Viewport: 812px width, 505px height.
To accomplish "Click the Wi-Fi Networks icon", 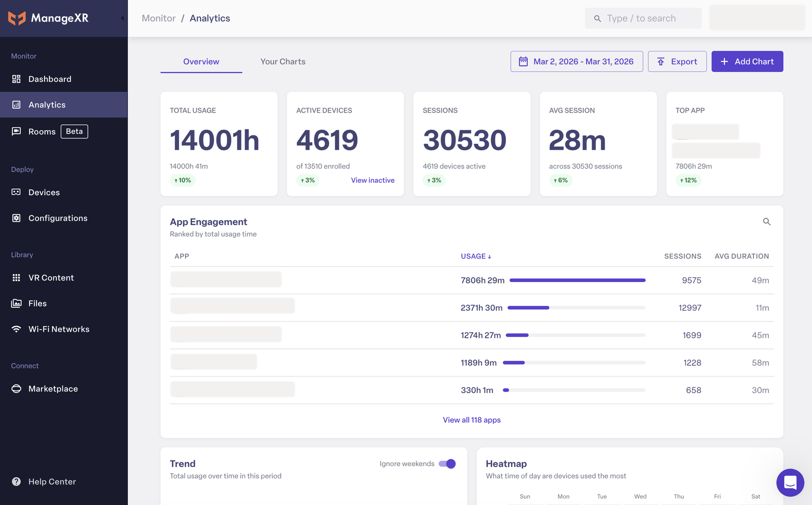I will click(16, 329).
